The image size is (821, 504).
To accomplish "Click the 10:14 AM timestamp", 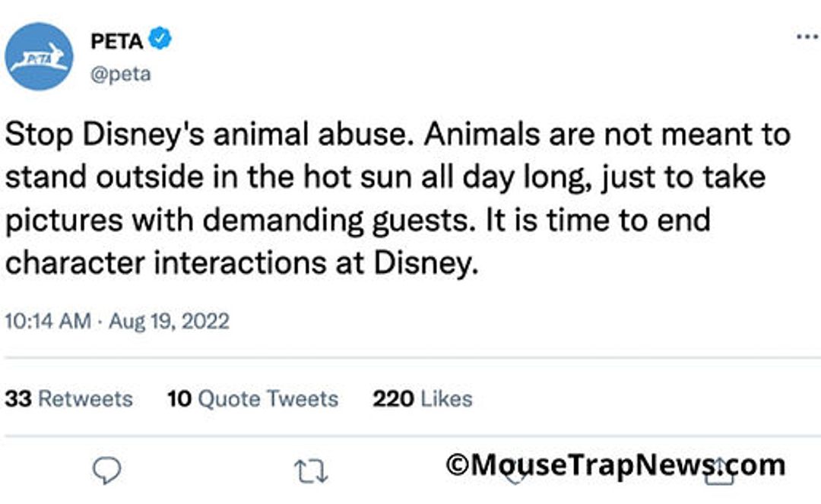I will click(48, 321).
